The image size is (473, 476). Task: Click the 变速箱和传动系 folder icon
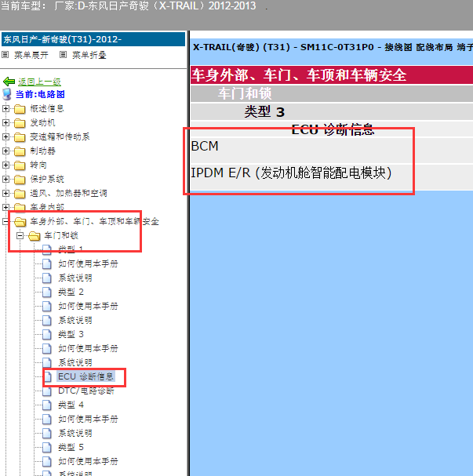pos(20,137)
